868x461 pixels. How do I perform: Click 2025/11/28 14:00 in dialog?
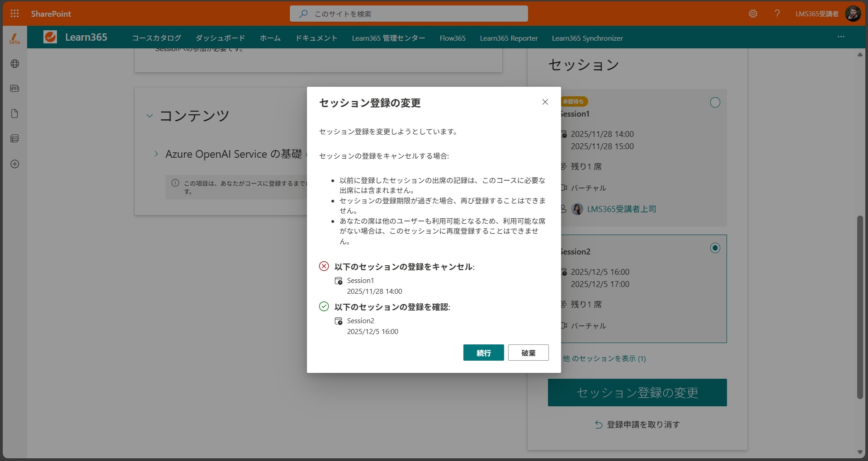pos(374,292)
